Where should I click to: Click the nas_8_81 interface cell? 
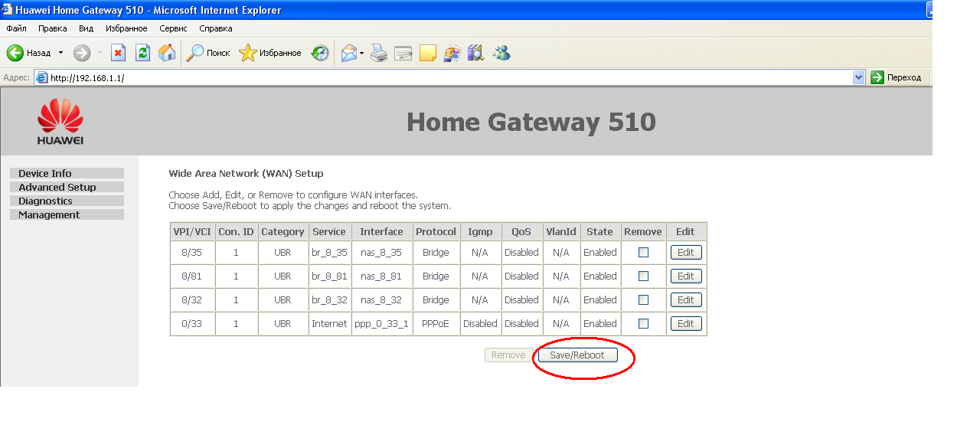pos(381,276)
